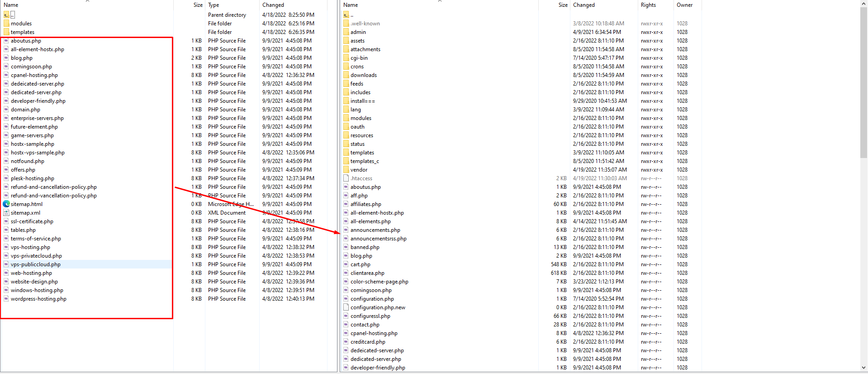The height and width of the screenshot is (374, 868).
Task: Sort left panel by Type column
Action: pyautogui.click(x=213, y=5)
